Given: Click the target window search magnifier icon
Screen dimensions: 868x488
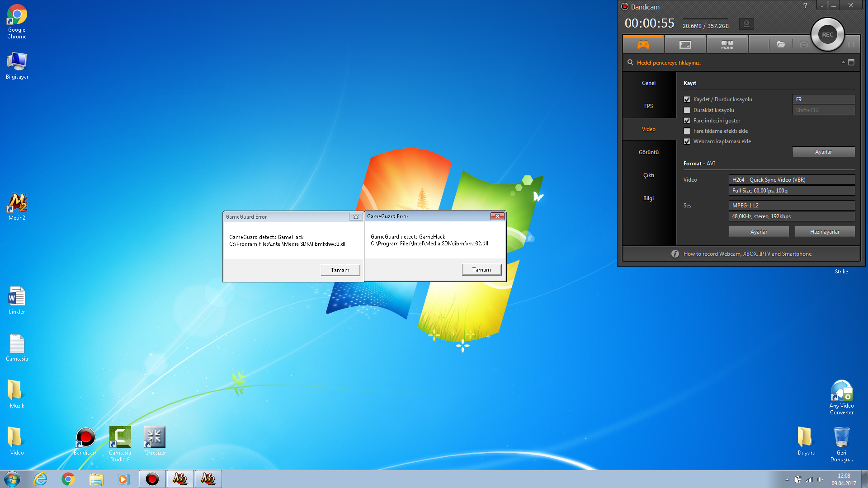Looking at the screenshot, I should 630,62.
